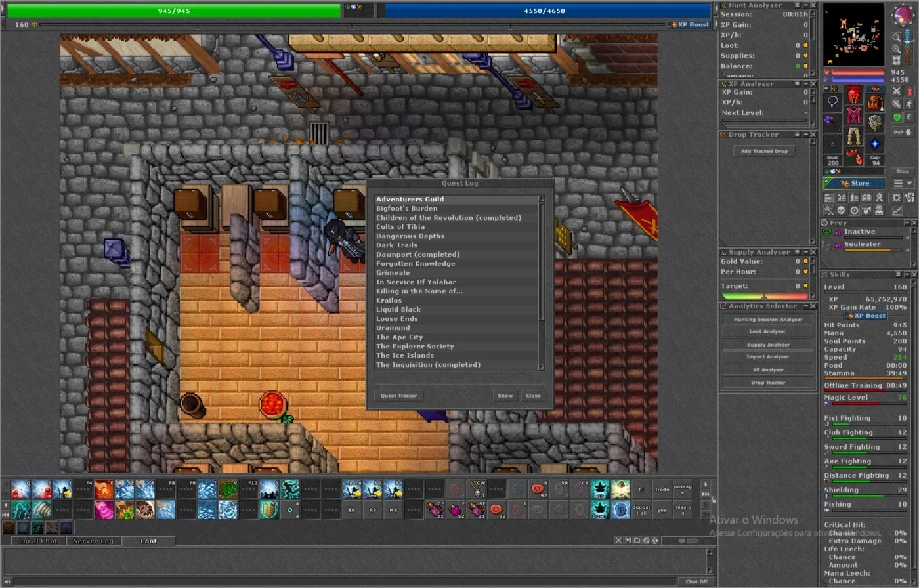Zoom out the minimap
This screenshot has width=919, height=588.
pos(896,37)
